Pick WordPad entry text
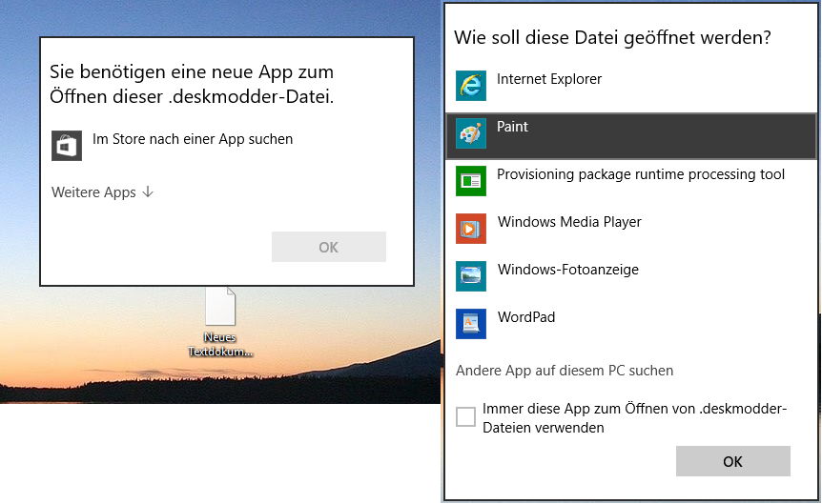The height and width of the screenshot is (504, 822). pos(526,317)
